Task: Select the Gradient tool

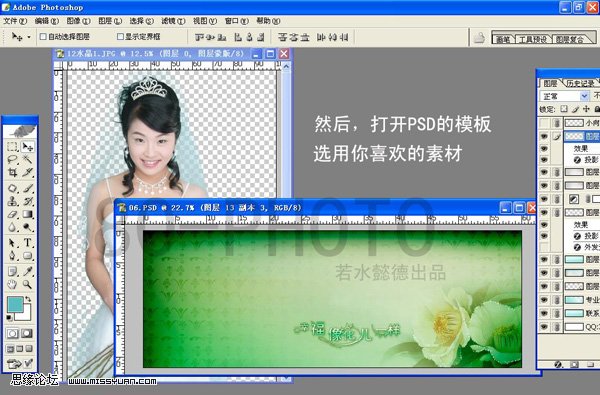Action: tap(27, 214)
